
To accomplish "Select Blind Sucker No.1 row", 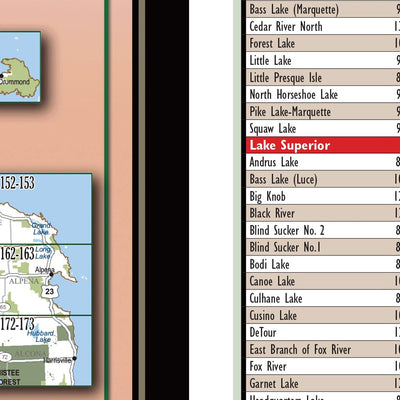I will 323,247.
